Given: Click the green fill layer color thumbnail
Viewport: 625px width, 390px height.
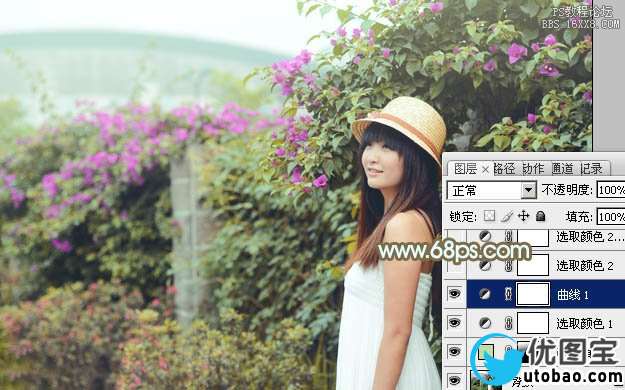Looking at the screenshot, I should point(485,352).
